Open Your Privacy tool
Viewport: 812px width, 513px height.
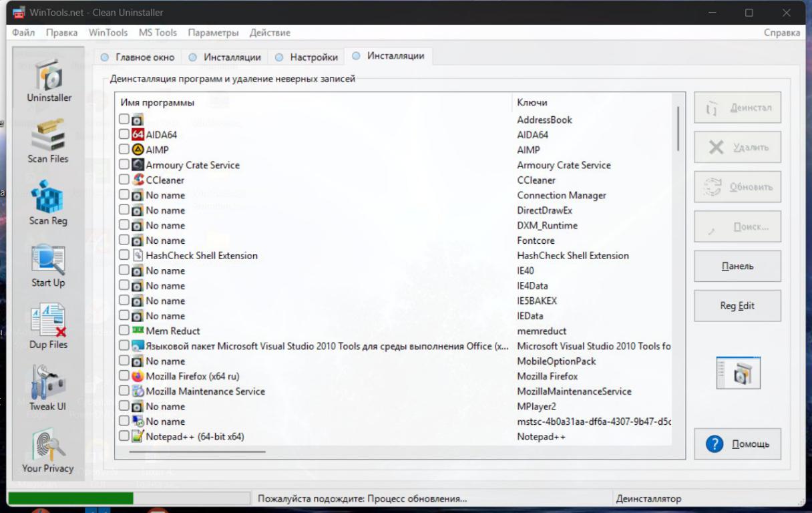tap(48, 450)
